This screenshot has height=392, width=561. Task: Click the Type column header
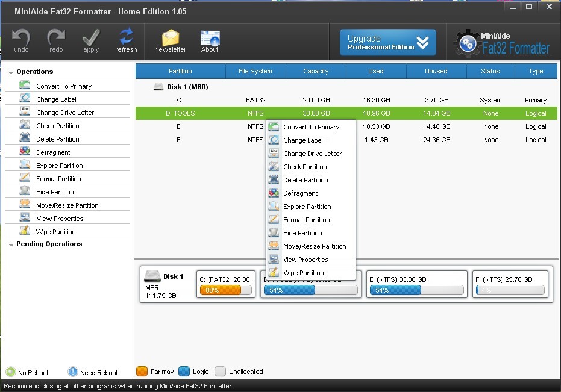click(x=536, y=71)
